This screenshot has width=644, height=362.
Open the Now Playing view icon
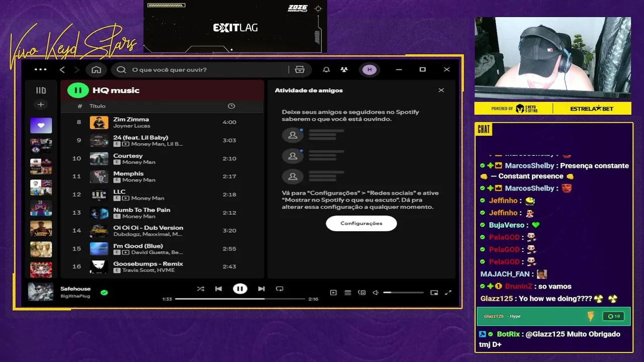[x=333, y=293]
